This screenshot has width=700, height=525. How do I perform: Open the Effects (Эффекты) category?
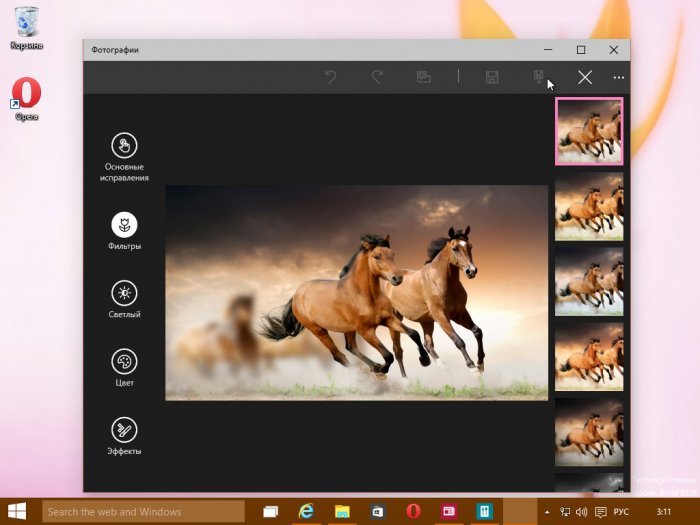coord(124,430)
